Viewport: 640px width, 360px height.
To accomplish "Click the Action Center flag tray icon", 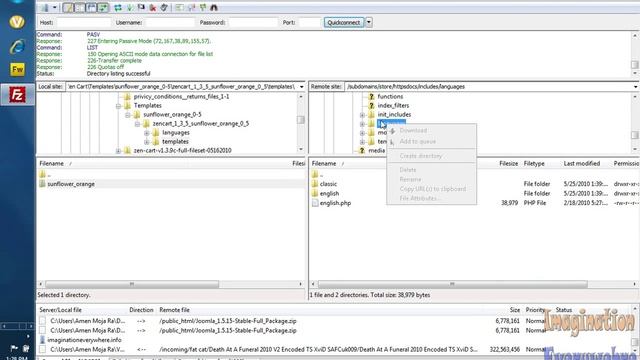I will click(x=14, y=348).
